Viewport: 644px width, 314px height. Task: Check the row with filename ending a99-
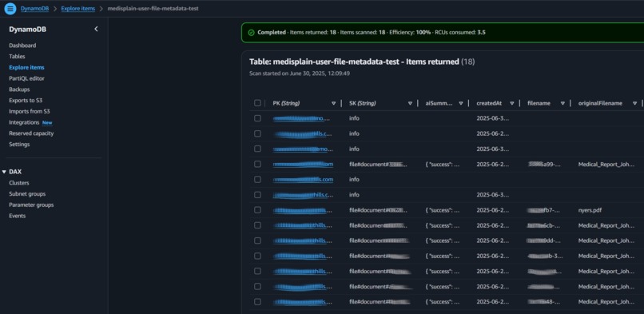257,164
